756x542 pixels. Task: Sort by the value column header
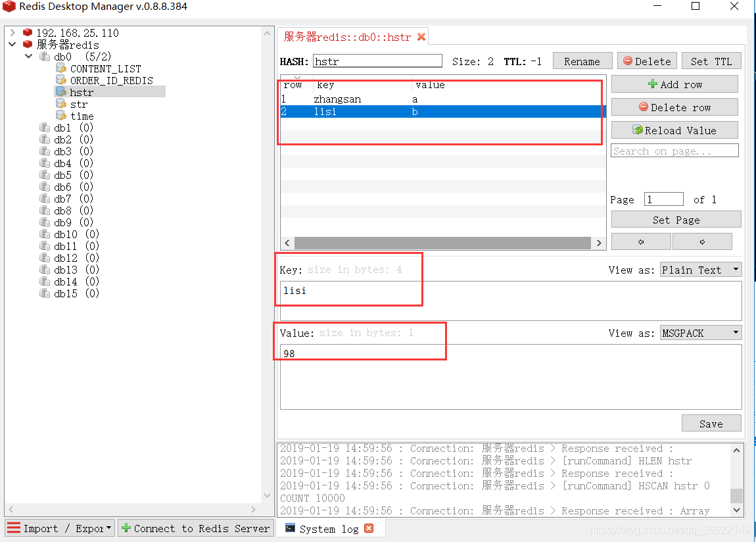[x=509, y=85]
